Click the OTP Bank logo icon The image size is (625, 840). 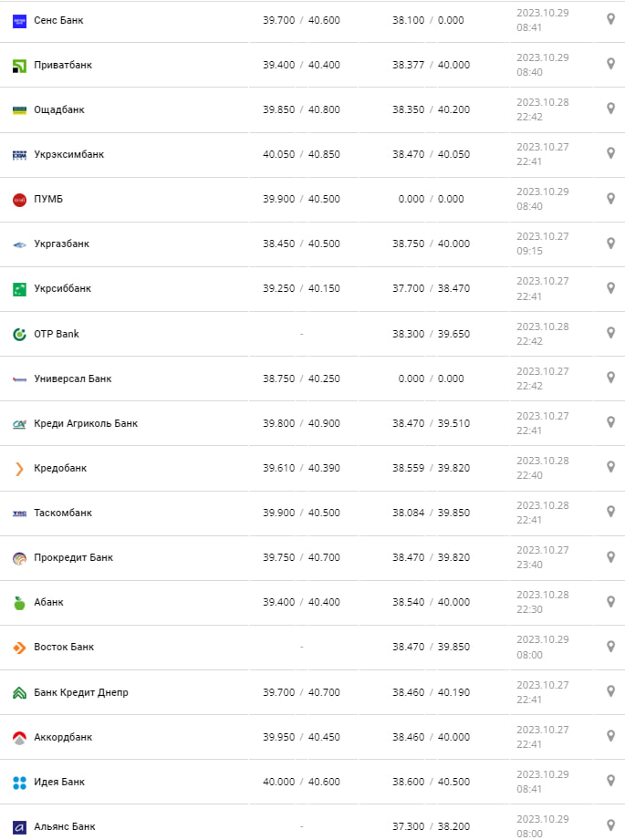coord(19,334)
